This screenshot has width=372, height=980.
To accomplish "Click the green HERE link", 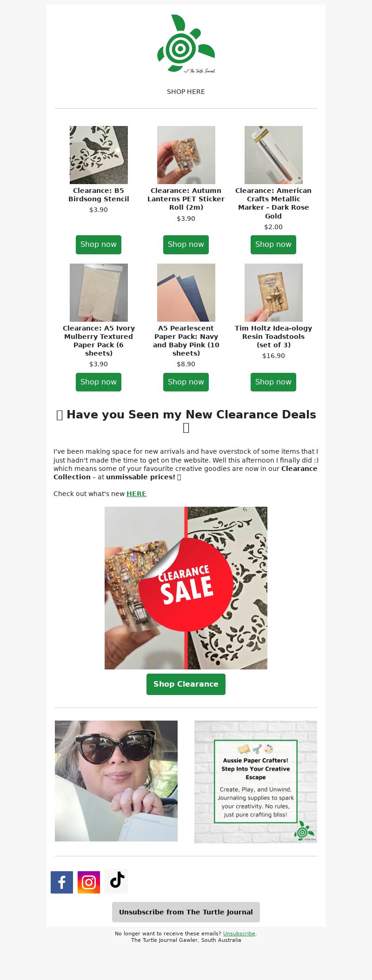I will pos(136,494).
